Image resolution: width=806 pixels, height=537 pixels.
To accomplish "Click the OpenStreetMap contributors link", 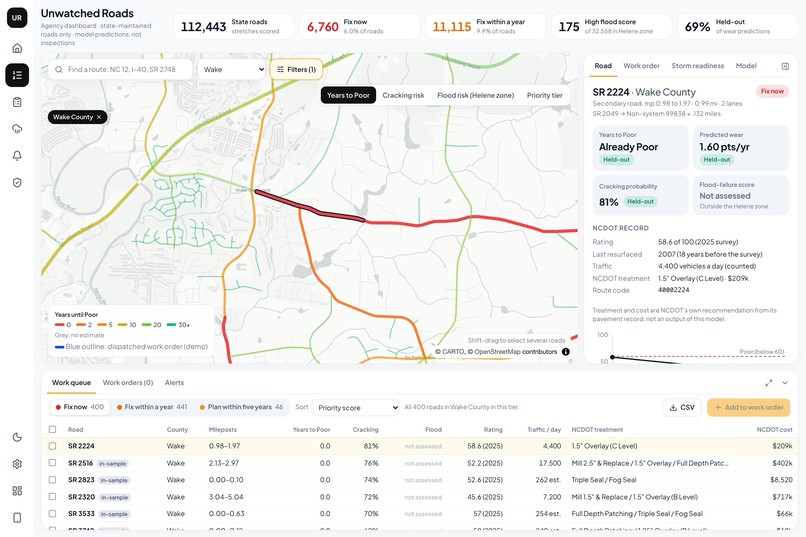I will click(x=516, y=352).
